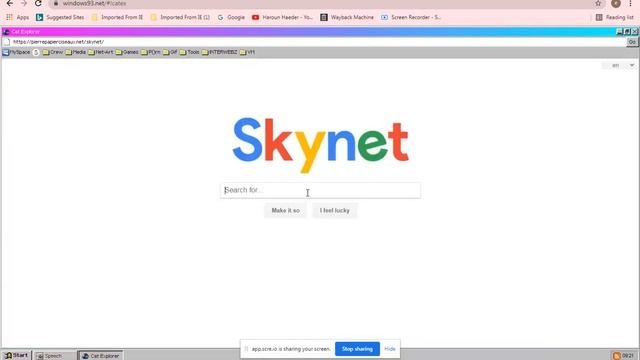Open the P0rn bookmarks folder
The width and height of the screenshot is (640, 360).
click(151, 52)
